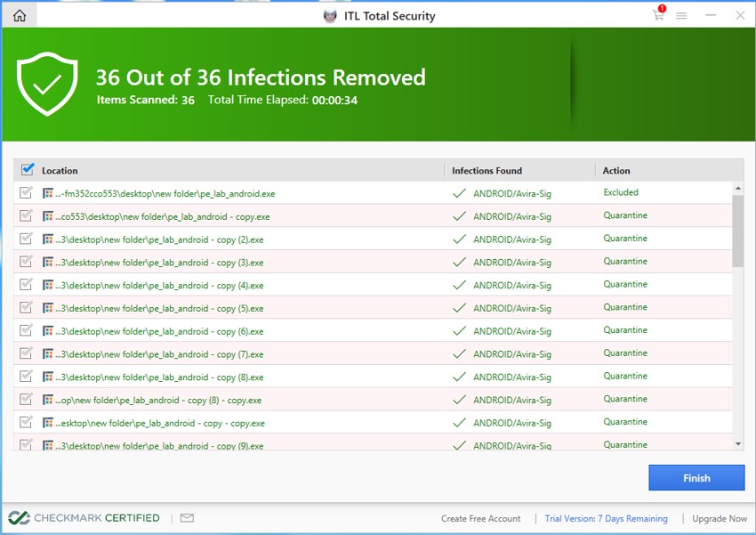Screen dimensions: 756x535
Task: Click the green shield checkmark icon
Action: coord(47,84)
